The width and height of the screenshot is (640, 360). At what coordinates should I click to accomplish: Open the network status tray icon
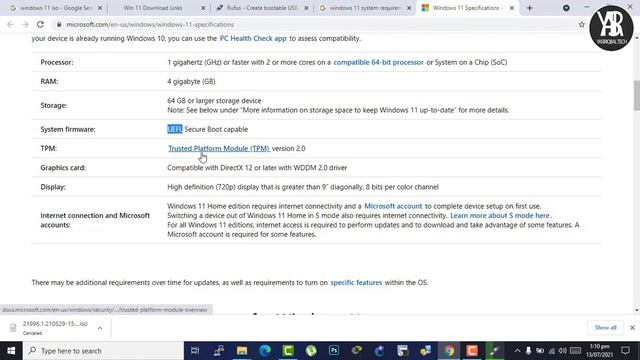tap(551, 351)
